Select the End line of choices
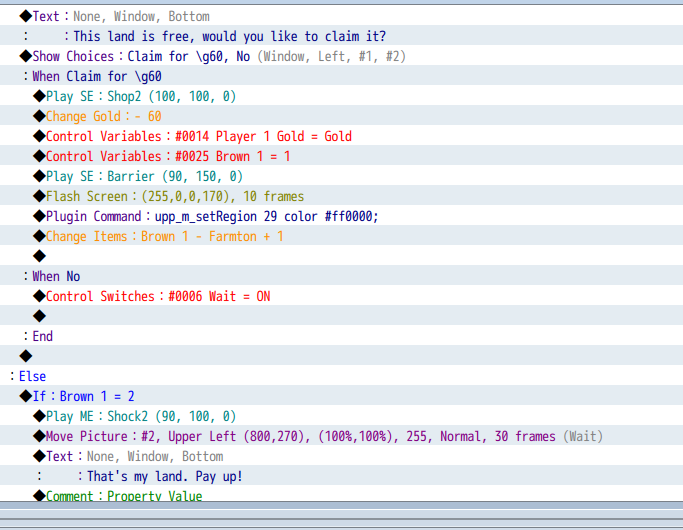Image resolution: width=683 pixels, height=530 pixels. point(342,336)
